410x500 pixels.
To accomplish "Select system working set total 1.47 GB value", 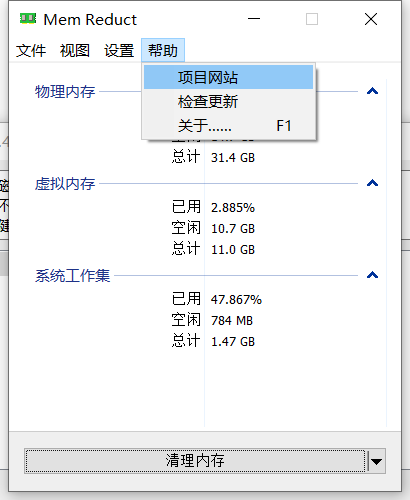I will tap(233, 342).
